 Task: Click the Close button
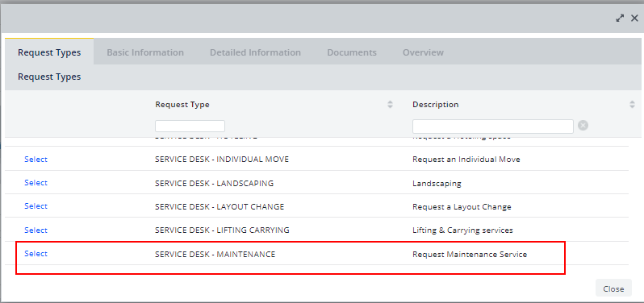point(613,288)
